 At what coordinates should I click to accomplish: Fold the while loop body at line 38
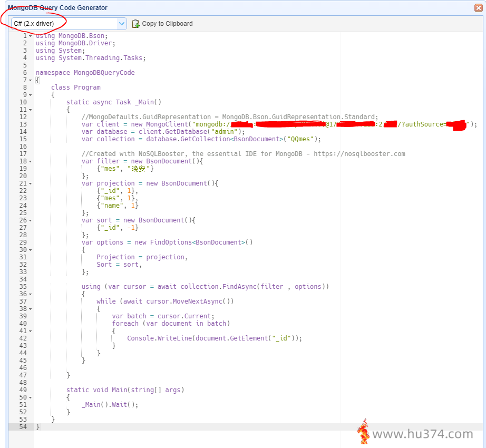(31, 309)
